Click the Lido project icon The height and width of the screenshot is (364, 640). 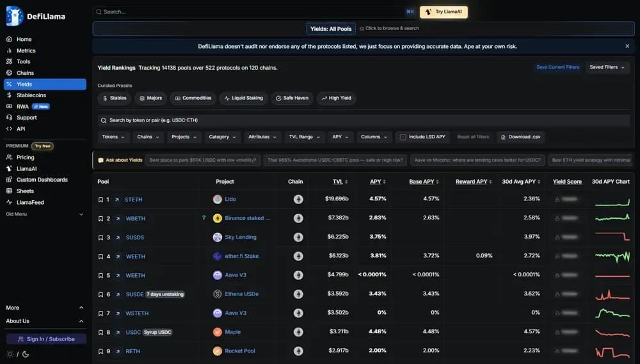[x=218, y=200]
